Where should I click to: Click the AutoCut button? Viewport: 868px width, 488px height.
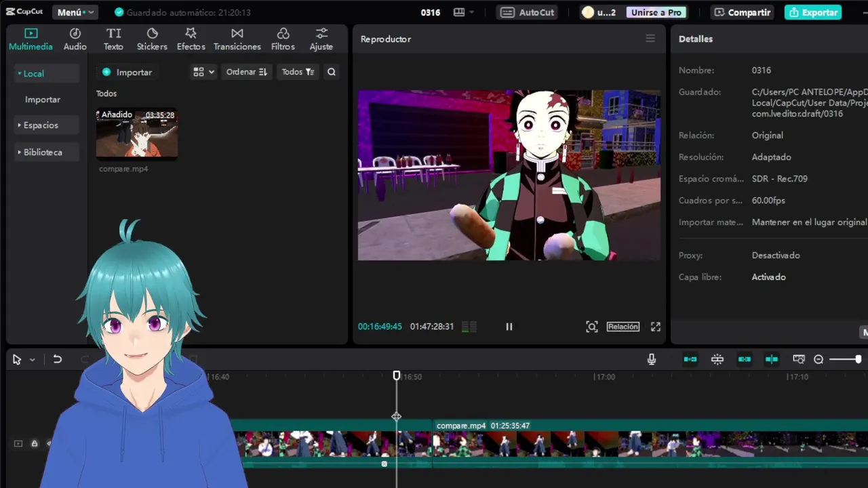(x=528, y=12)
